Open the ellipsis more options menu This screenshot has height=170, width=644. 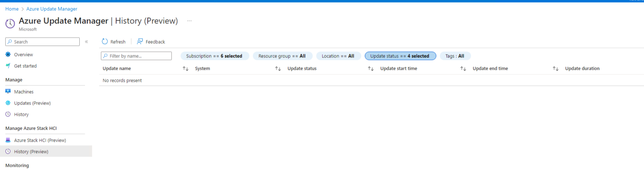[190, 21]
